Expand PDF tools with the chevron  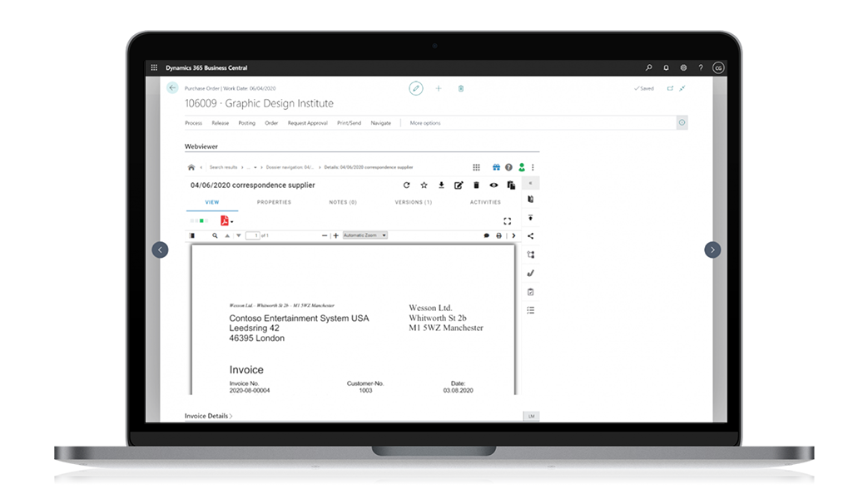tap(513, 235)
